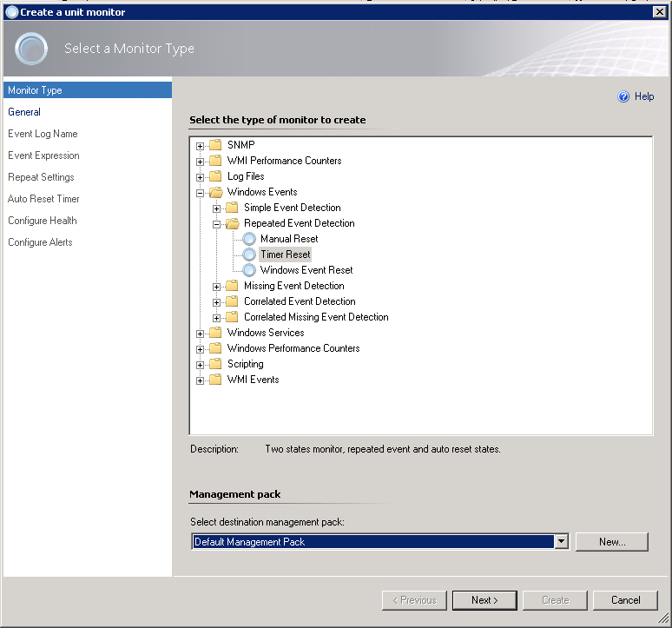This screenshot has height=628, width=672.
Task: Click the New... management pack button
Action: coord(612,542)
